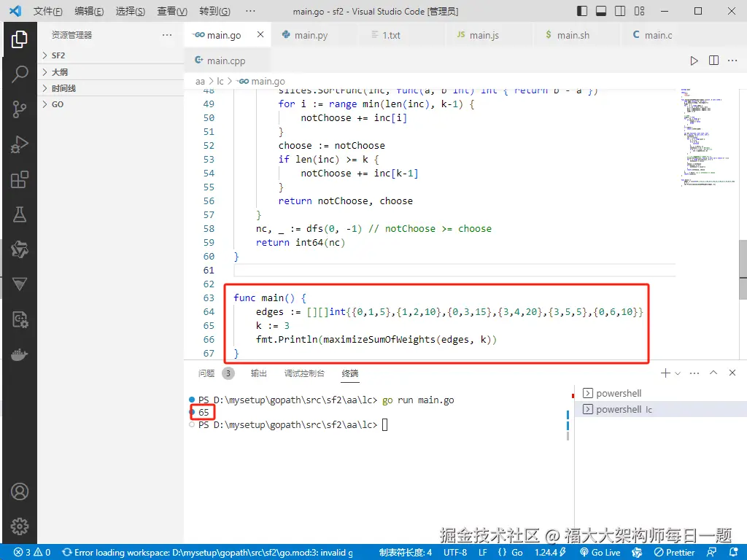Open the 查看(V) menu
The height and width of the screenshot is (560, 747).
[172, 11]
